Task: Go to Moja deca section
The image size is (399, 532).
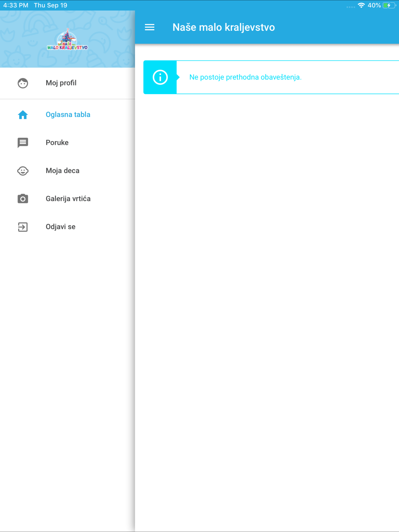Action: pyautogui.click(x=67, y=171)
